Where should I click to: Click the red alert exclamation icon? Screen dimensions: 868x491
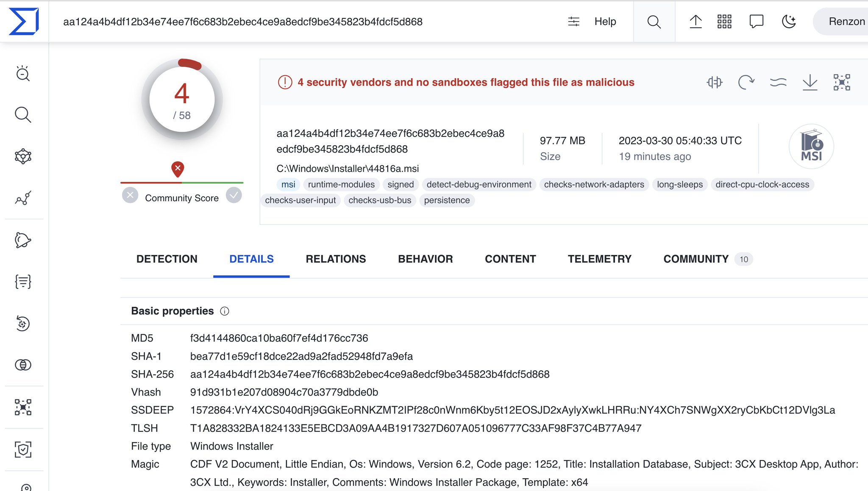click(x=285, y=82)
